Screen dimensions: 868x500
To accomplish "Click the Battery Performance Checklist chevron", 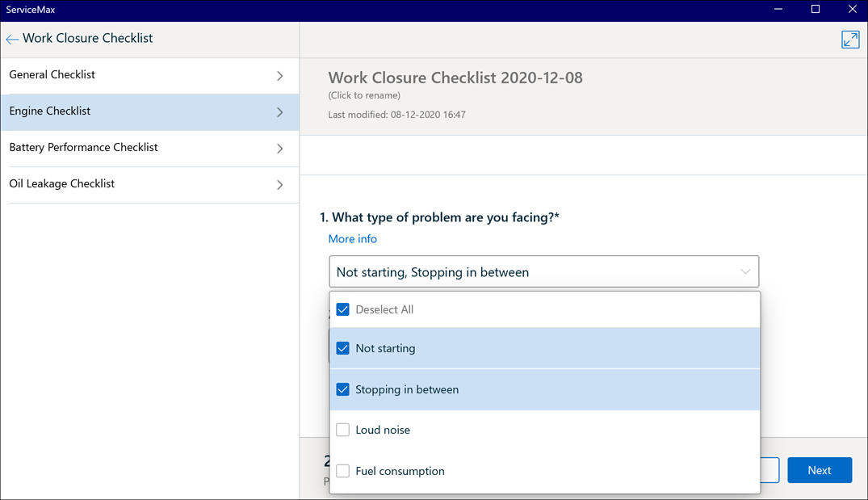I will pos(280,149).
